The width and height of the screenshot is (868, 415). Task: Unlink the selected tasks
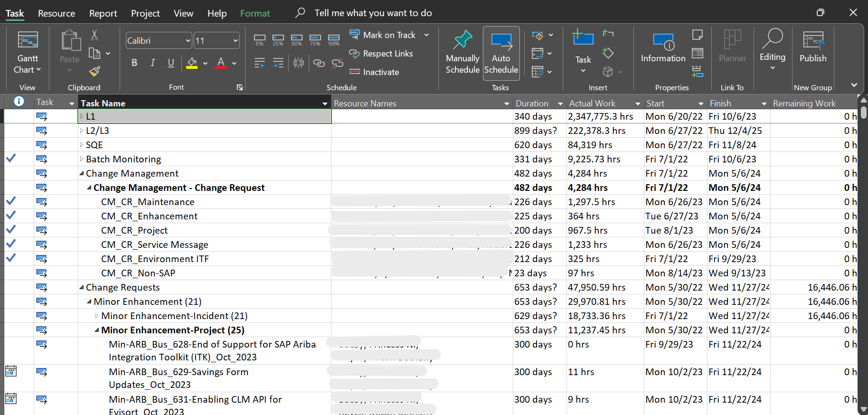[338, 63]
